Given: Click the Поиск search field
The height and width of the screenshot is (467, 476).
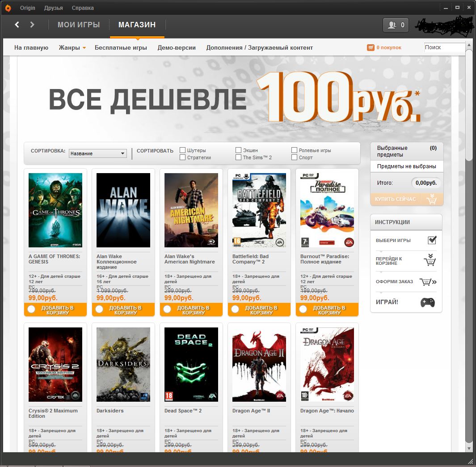Looking at the screenshot, I should [444, 47].
